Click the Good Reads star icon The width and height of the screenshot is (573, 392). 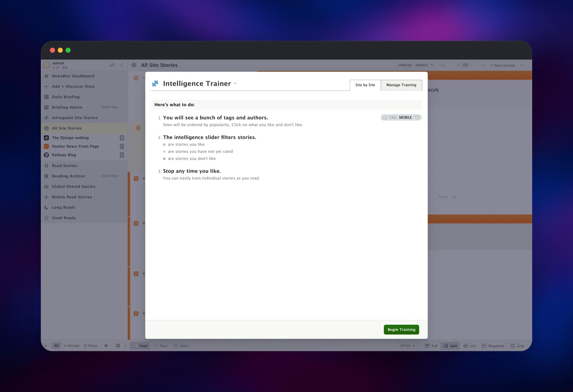46,217
